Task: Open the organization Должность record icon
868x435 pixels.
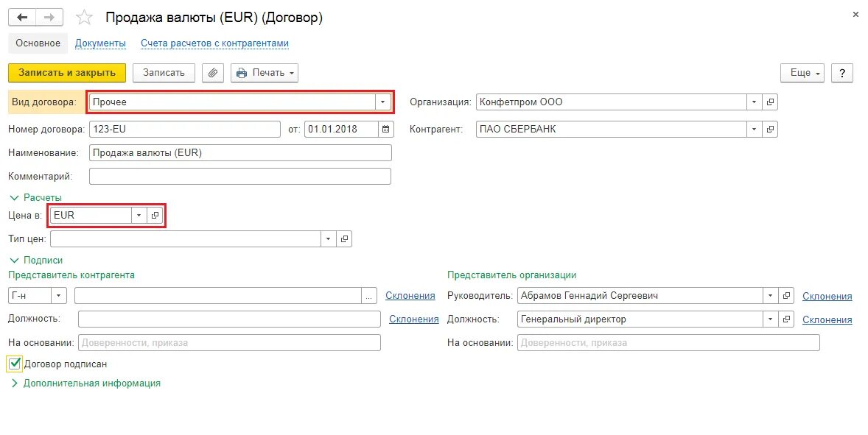Action: click(x=786, y=319)
